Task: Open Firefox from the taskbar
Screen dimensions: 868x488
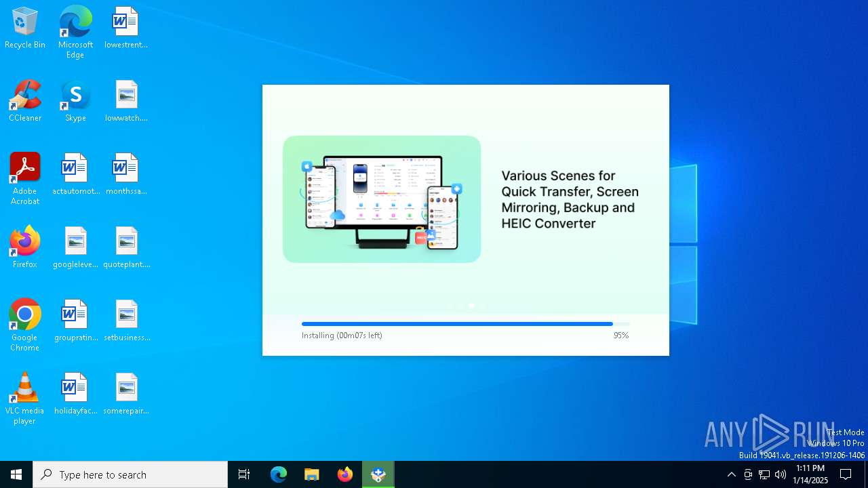Action: pos(345,474)
